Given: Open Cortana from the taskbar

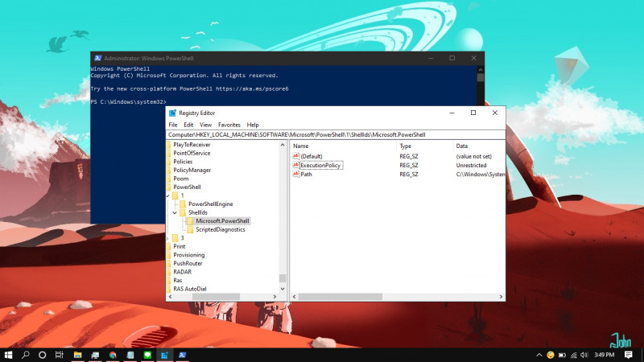Looking at the screenshot, I should click(43, 355).
